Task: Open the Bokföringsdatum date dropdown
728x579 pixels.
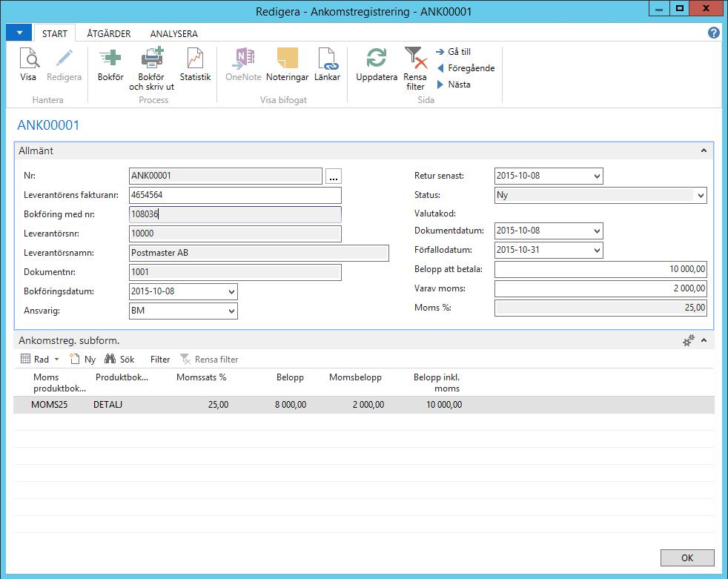Action: (231, 292)
